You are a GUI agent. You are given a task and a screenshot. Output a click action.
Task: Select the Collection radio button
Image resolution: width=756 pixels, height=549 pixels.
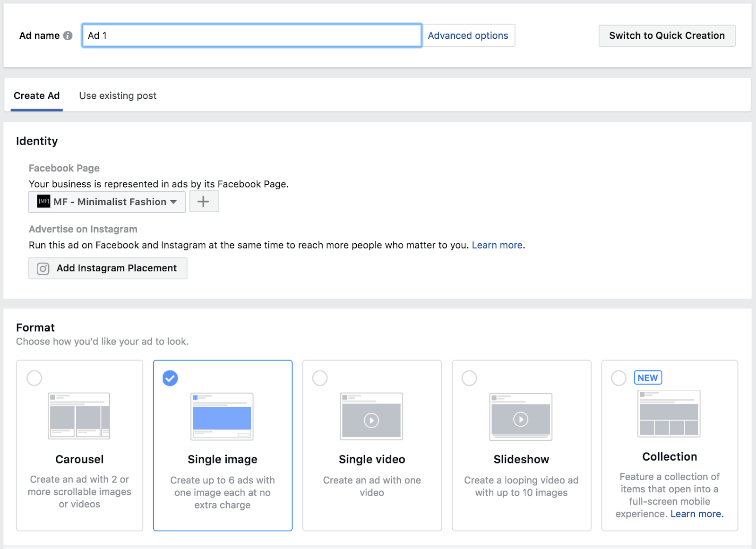[619, 378]
